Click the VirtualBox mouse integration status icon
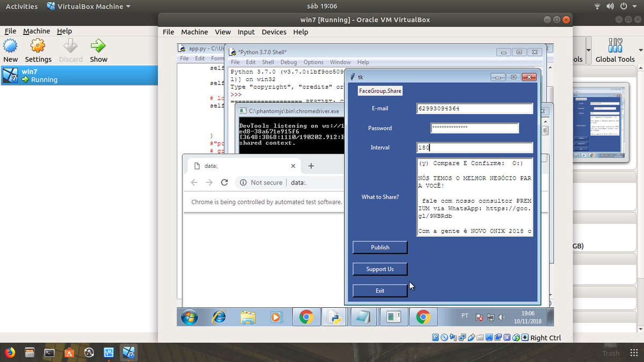 516,337
